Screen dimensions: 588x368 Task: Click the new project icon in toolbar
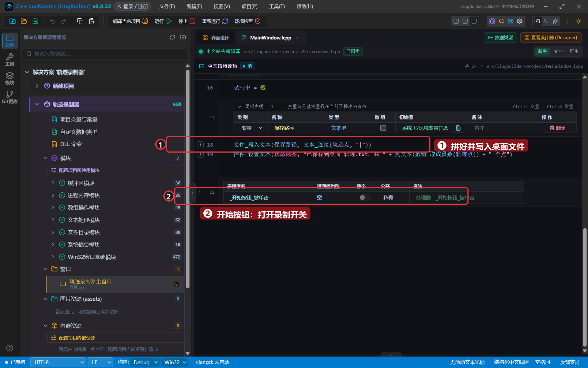click(13, 21)
